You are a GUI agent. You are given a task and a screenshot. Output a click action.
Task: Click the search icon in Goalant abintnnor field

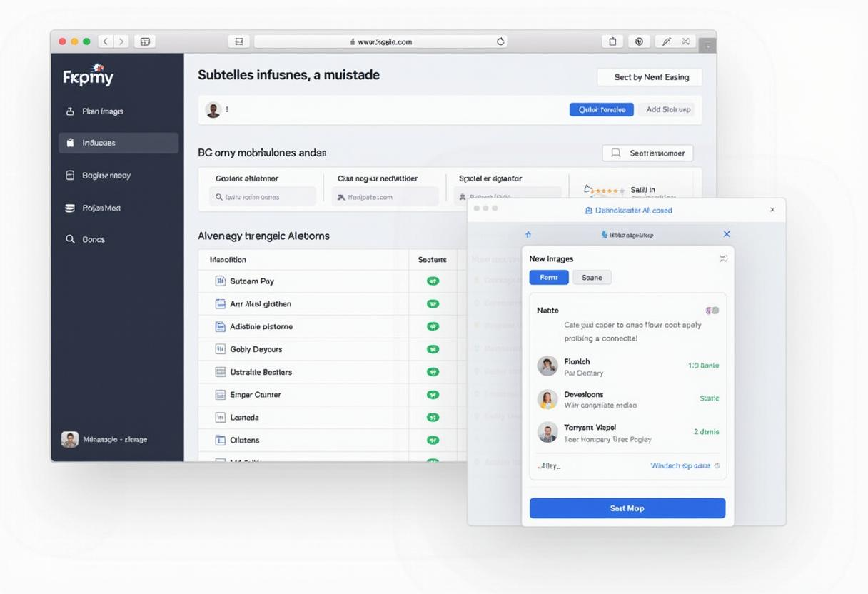tap(218, 196)
